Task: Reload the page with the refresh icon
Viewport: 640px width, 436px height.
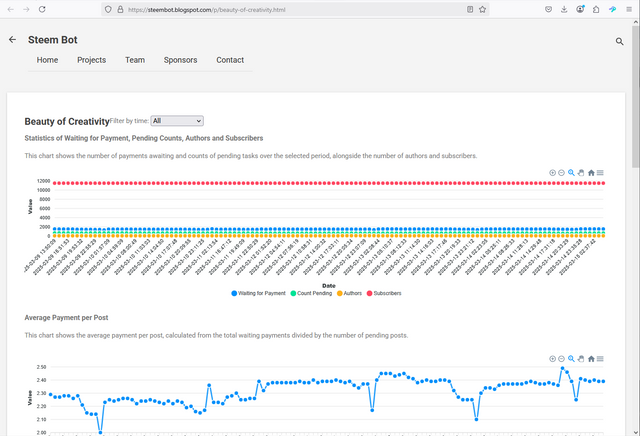Action: pos(42,9)
